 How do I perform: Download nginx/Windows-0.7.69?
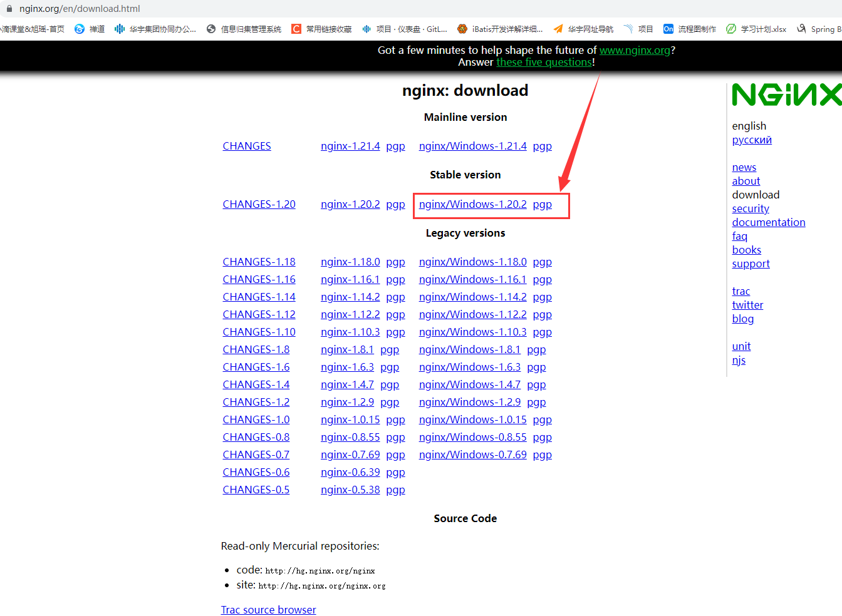(x=473, y=454)
